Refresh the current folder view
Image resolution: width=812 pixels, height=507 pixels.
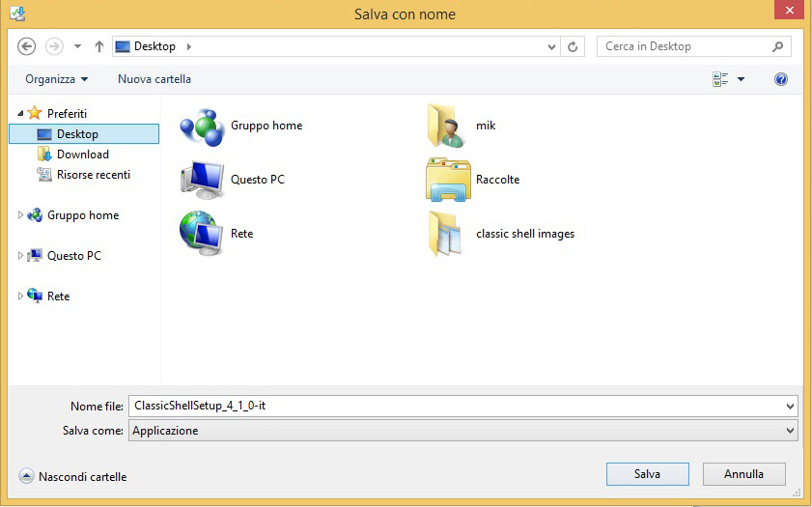(x=573, y=47)
